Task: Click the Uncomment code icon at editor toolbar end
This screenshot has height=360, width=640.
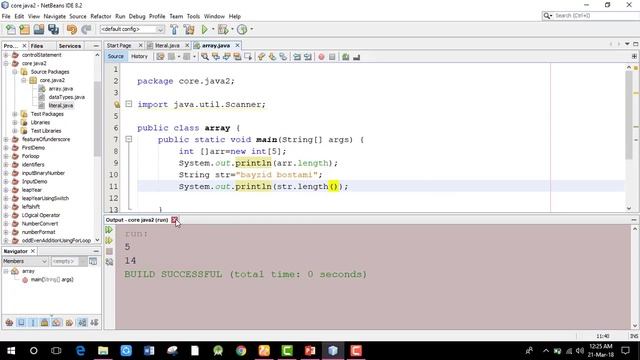Action: point(356,57)
